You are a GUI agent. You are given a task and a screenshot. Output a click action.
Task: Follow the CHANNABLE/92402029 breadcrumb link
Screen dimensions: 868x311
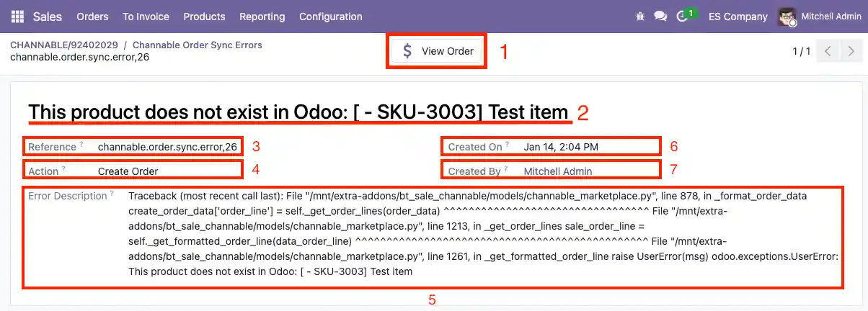tap(64, 45)
